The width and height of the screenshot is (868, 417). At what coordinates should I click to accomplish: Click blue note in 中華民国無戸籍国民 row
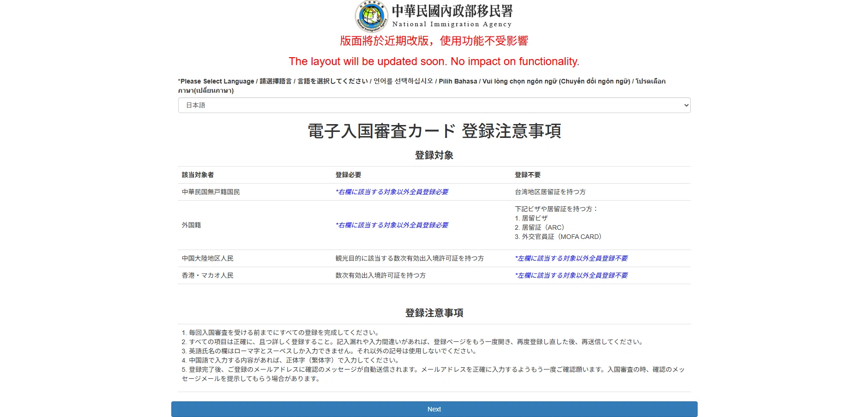point(392,192)
